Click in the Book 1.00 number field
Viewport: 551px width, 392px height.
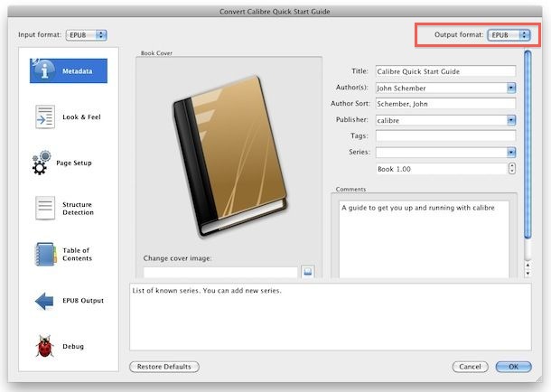tap(442, 169)
